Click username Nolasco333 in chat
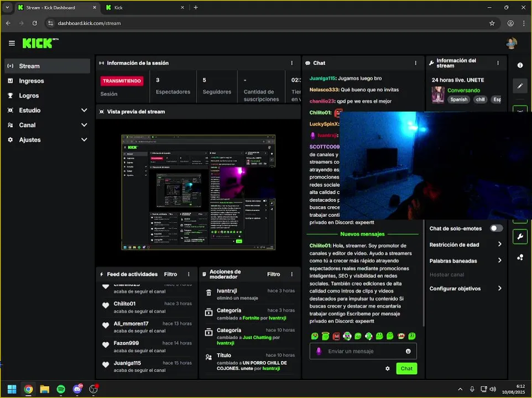The image size is (532, 398). coord(324,90)
